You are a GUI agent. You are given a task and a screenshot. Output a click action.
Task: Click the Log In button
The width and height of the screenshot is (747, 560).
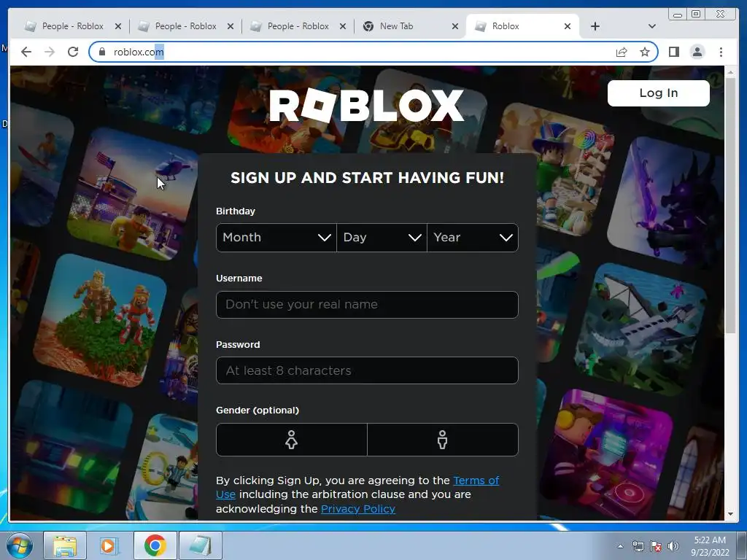659,93
